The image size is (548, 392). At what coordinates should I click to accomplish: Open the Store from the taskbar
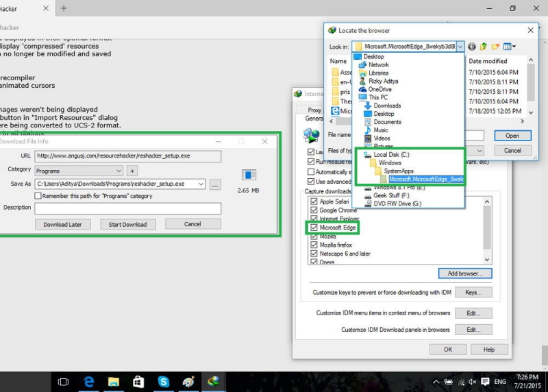point(138,382)
